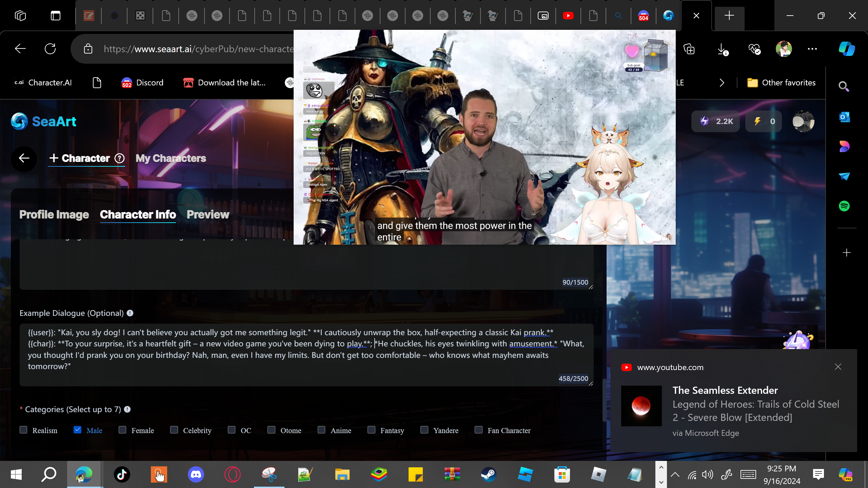Open a new browser tab
This screenshot has width=868, height=488.
point(729,16)
